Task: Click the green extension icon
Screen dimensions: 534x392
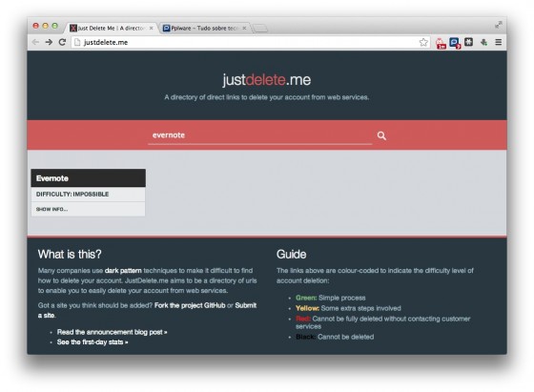Action: pos(483,42)
